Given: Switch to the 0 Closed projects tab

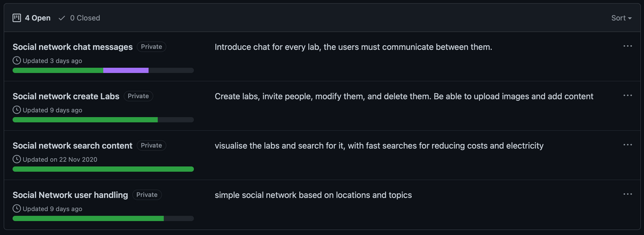Looking at the screenshot, I should tap(79, 18).
